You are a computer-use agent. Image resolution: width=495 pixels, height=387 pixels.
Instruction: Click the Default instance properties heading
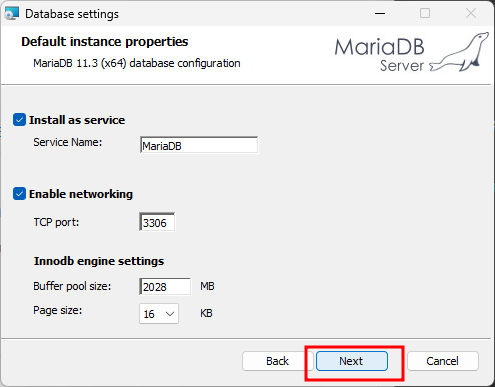click(x=105, y=42)
